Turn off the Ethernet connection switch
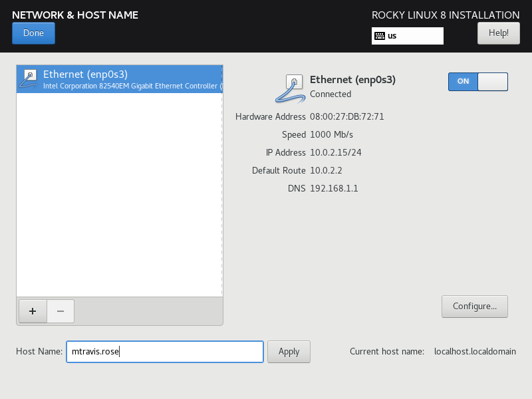This screenshot has width=532, height=399. 477,81
